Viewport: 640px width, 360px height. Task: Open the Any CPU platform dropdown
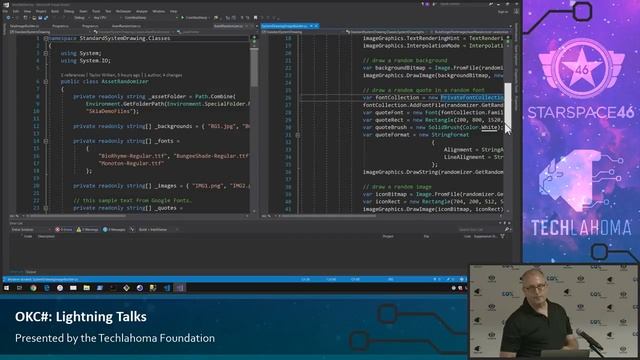pos(106,18)
